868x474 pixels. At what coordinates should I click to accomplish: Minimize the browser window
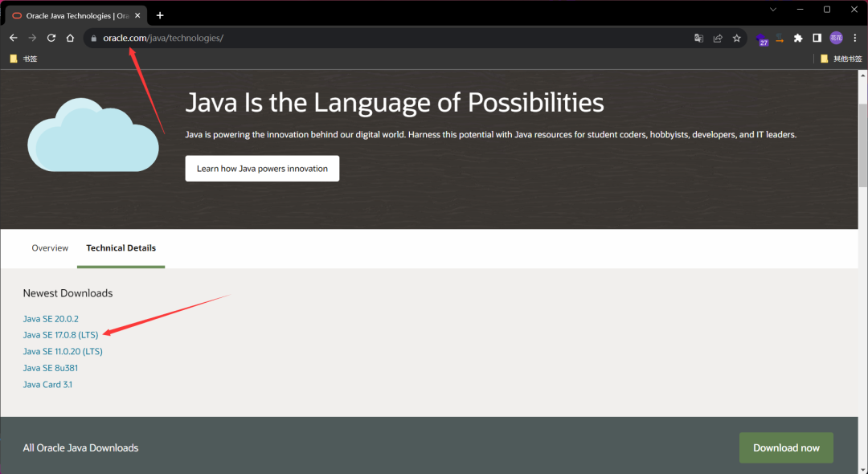pos(800,10)
